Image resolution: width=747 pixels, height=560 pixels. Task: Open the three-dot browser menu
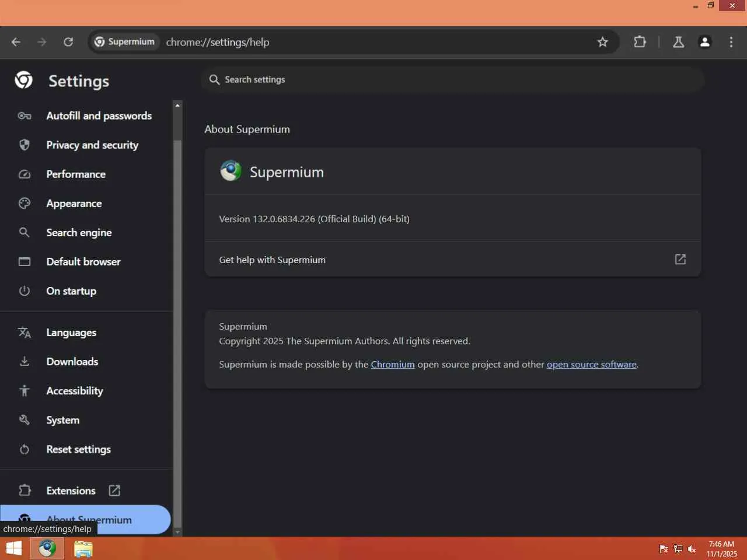pyautogui.click(x=731, y=42)
